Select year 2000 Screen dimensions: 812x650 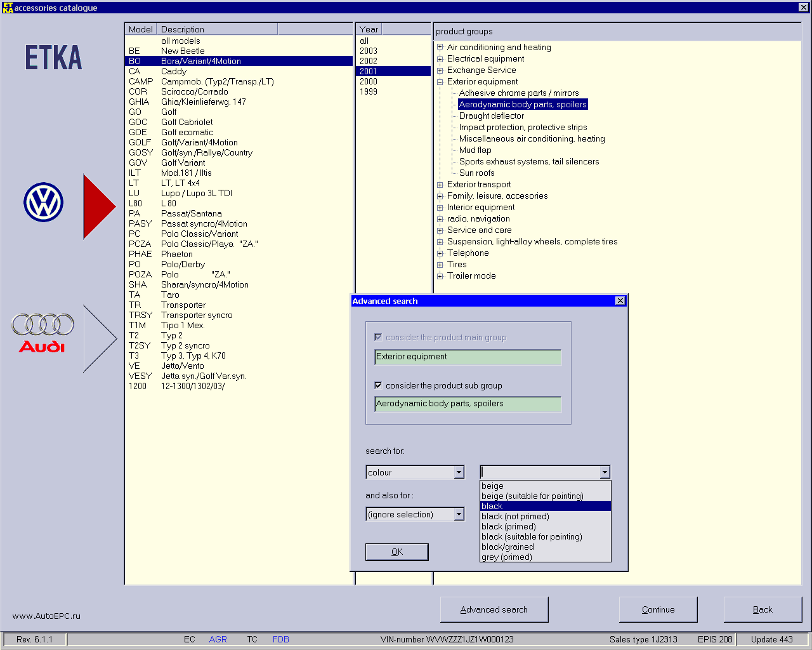point(393,81)
